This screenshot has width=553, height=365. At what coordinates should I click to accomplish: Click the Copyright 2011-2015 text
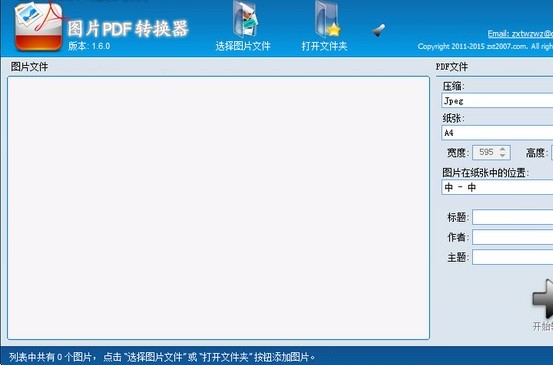[x=485, y=46]
